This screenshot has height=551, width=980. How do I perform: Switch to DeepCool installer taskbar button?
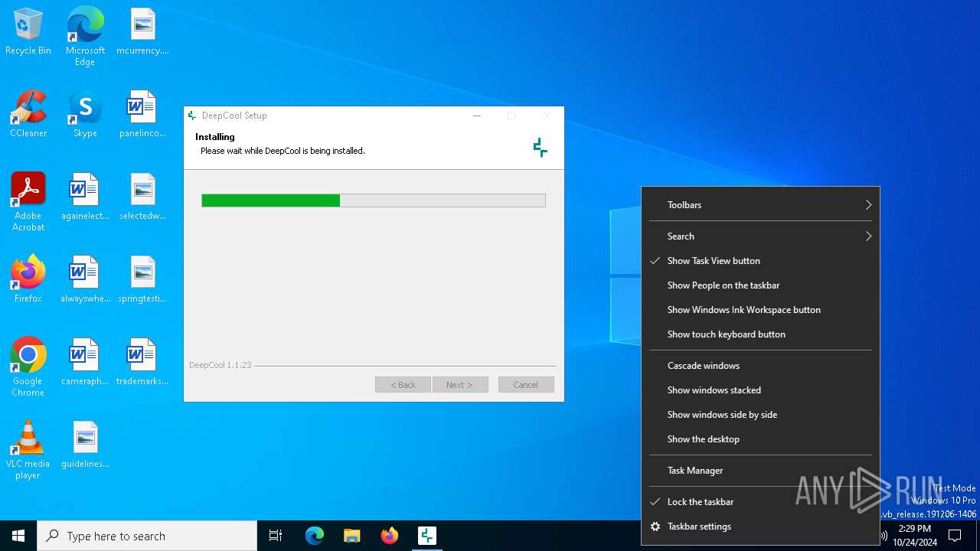click(427, 536)
